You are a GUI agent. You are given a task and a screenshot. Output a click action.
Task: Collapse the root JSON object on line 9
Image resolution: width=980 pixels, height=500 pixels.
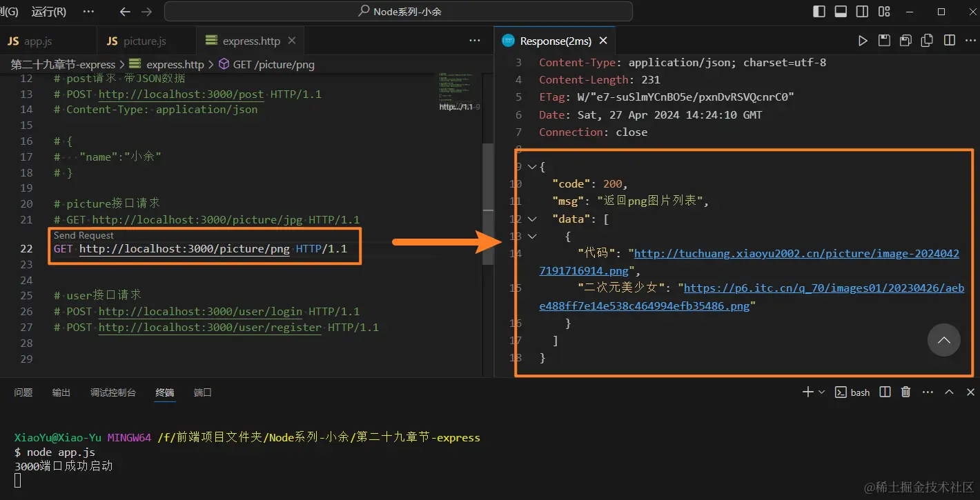tap(532, 167)
